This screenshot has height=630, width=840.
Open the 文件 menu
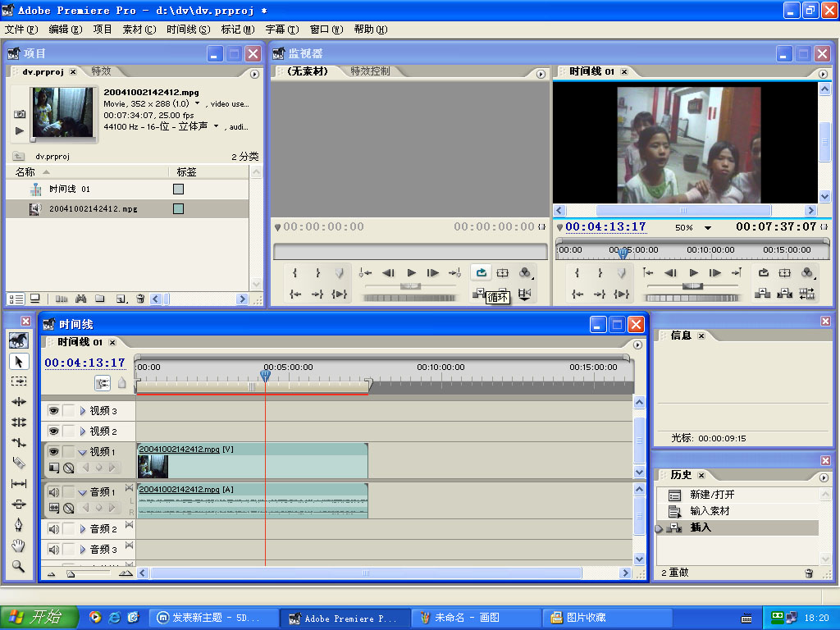point(21,30)
